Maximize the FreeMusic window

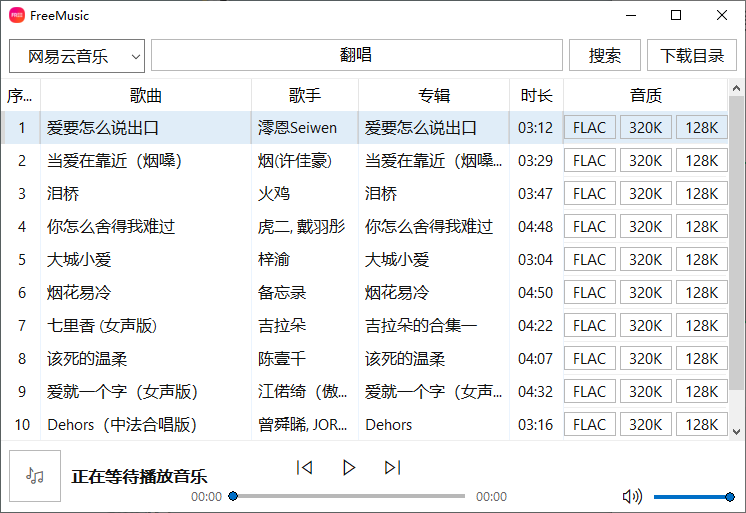pos(676,15)
